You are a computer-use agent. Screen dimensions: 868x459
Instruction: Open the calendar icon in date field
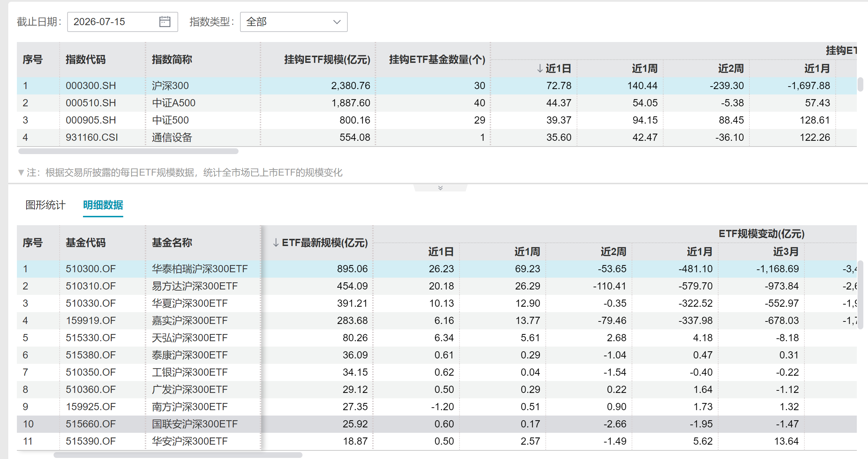tap(165, 22)
